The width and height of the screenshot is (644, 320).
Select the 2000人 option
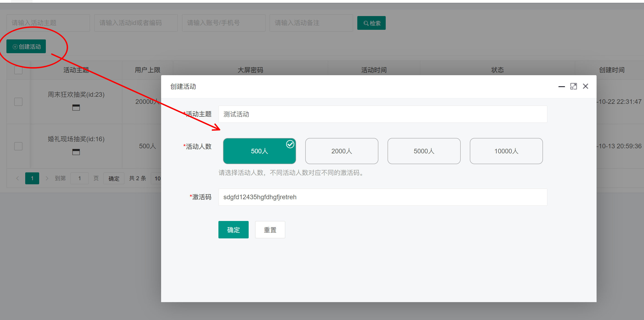pyautogui.click(x=341, y=151)
